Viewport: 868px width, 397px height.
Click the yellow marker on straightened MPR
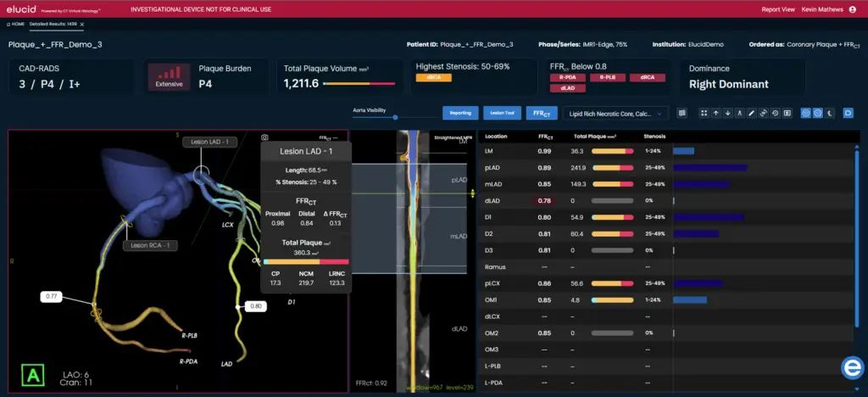(x=473, y=193)
